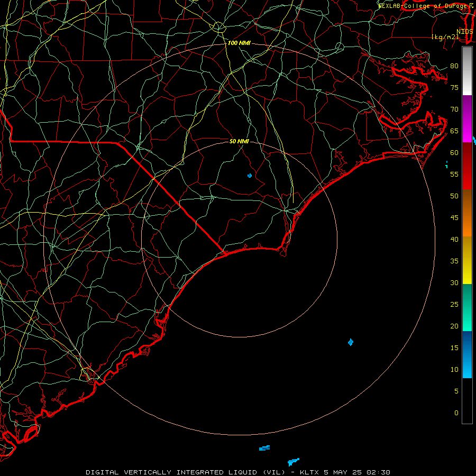Screen dimensions: 476x476
Task: Click the "50 NMI" range ring label
Action: point(239,141)
